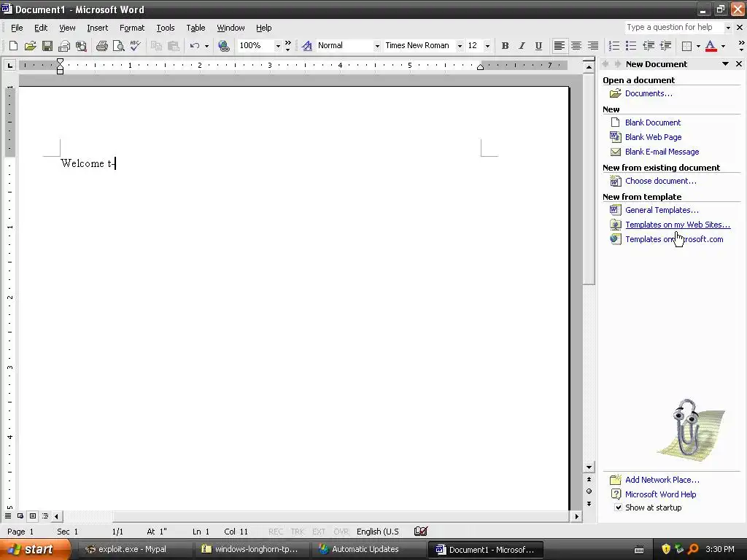This screenshot has height=560, width=747.
Task: Click the Copy toolbar icon
Action: [156, 46]
